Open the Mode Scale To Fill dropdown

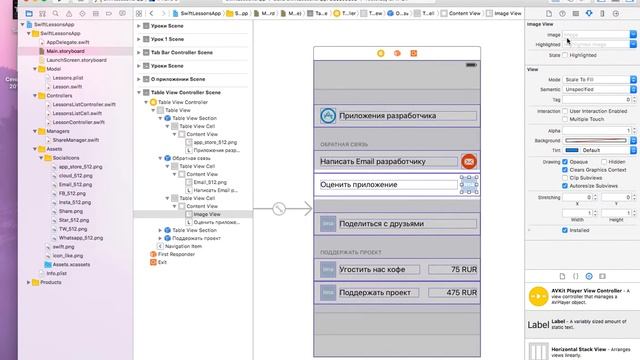[x=600, y=80]
